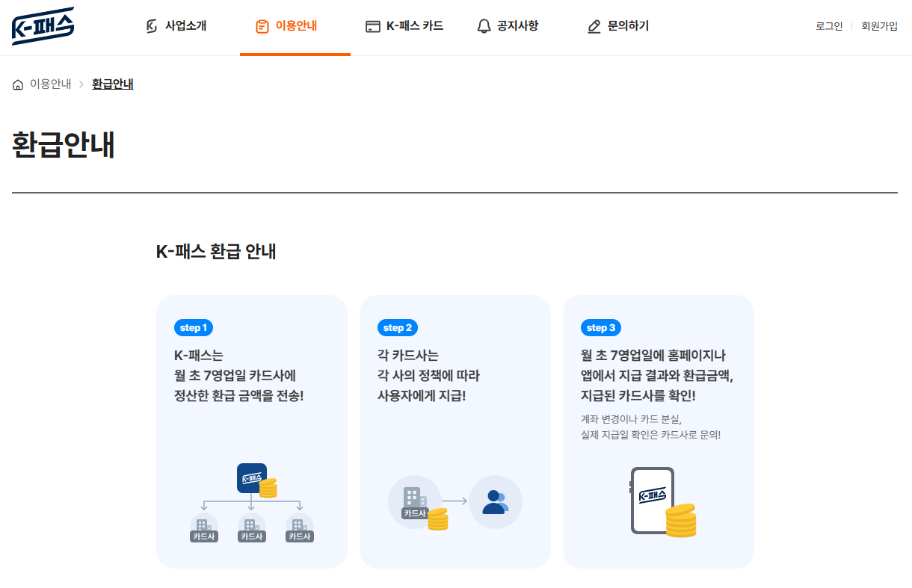Image resolution: width=912 pixels, height=588 pixels.
Task: Click 이용안내 in the breadcrumb
Action: [51, 84]
